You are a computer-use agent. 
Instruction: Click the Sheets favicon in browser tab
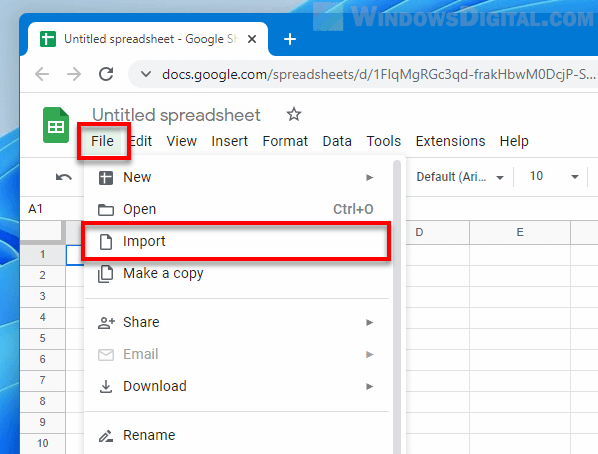click(x=48, y=39)
